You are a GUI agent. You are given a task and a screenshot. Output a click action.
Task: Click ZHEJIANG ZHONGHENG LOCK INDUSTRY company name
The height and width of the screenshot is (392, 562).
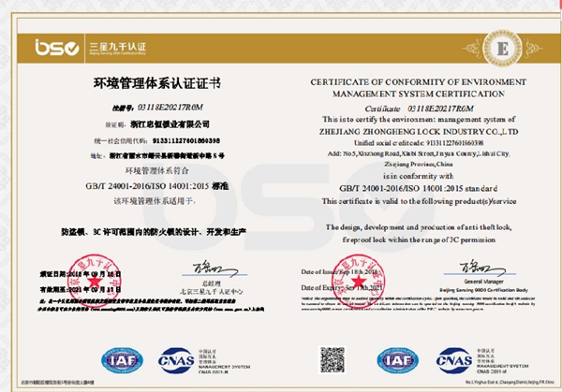(419, 132)
